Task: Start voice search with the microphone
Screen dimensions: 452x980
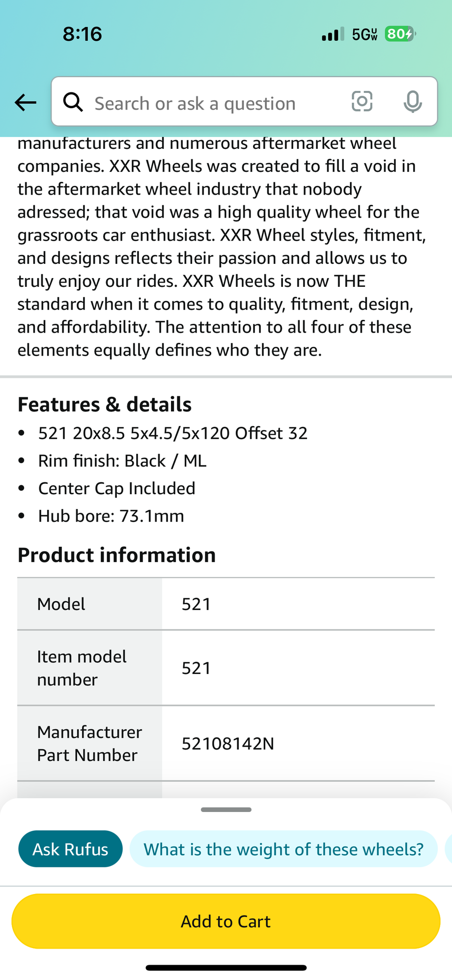Action: pos(412,102)
